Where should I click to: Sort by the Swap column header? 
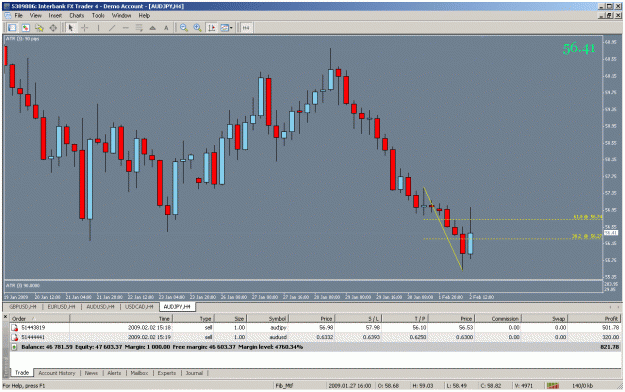[544, 319]
